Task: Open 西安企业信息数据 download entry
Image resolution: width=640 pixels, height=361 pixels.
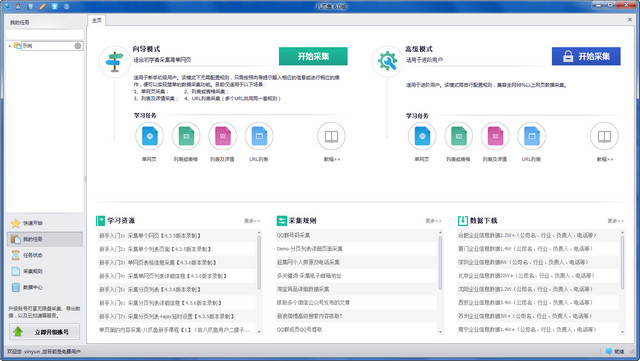Action: click(525, 303)
